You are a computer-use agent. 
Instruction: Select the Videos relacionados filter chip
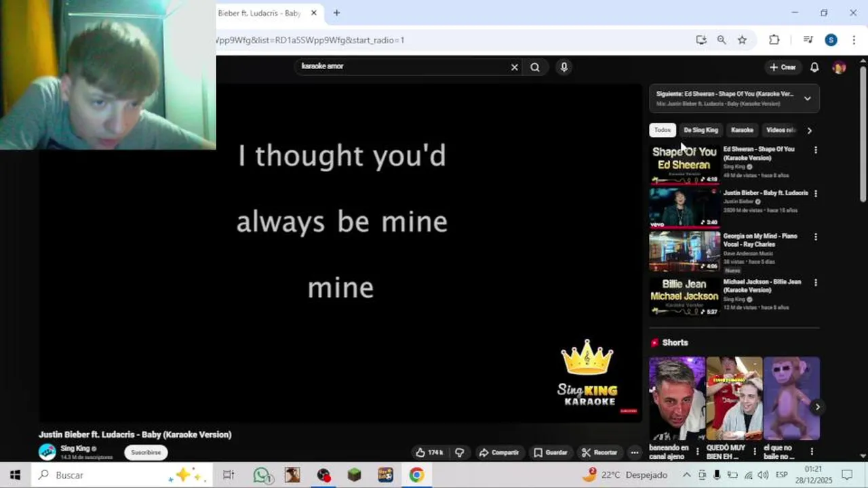click(x=780, y=130)
